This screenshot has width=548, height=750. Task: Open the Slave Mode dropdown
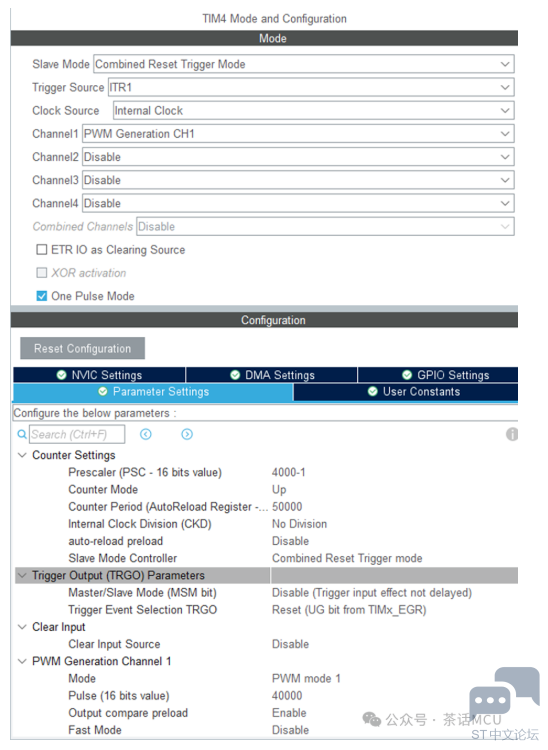pyautogui.click(x=304, y=64)
